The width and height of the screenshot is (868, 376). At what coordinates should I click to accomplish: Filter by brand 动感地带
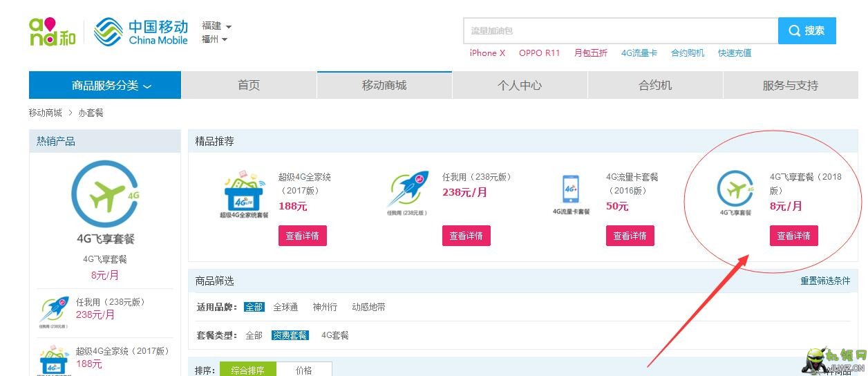tap(368, 307)
